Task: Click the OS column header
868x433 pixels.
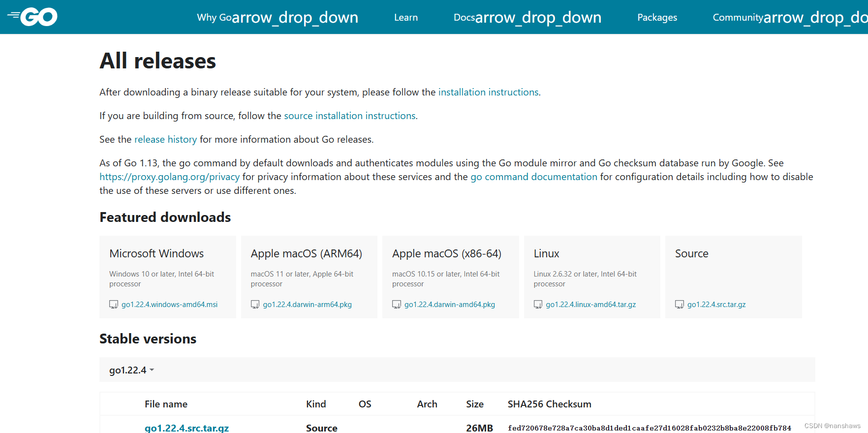Action: [365, 404]
